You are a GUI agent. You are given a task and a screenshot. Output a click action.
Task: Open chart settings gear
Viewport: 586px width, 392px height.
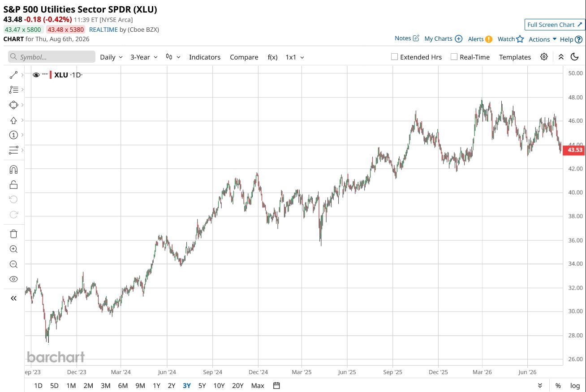click(544, 57)
